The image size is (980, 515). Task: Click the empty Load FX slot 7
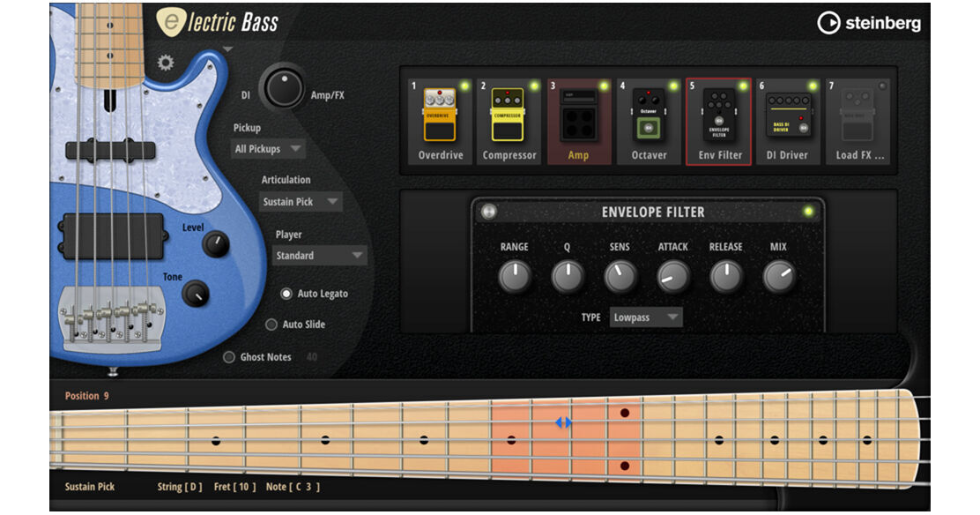coord(858,122)
